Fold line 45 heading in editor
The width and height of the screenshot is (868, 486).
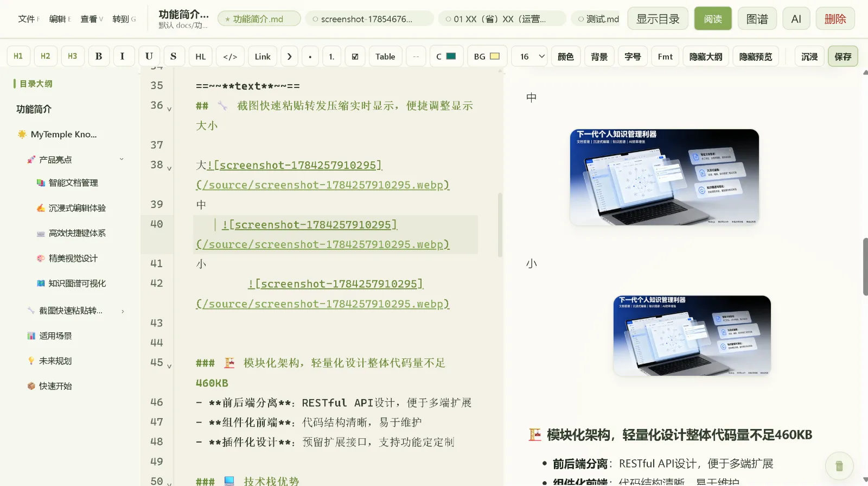(x=169, y=366)
